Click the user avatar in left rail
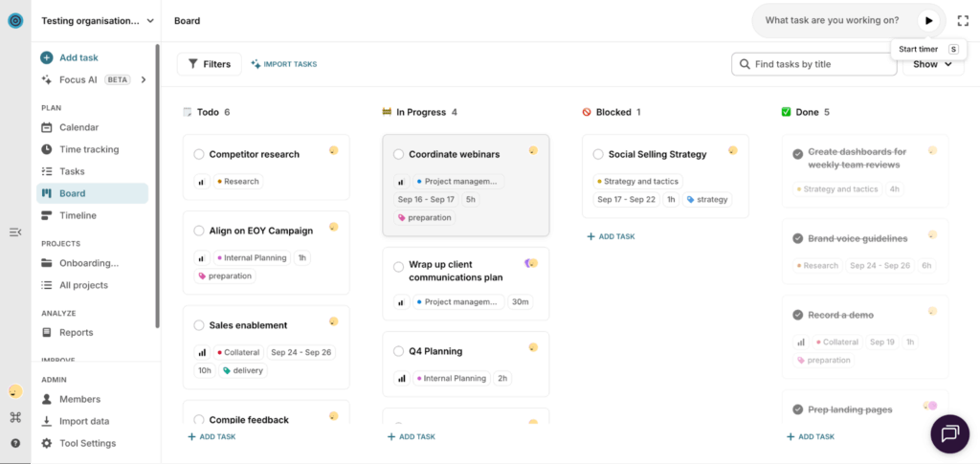 click(x=15, y=391)
